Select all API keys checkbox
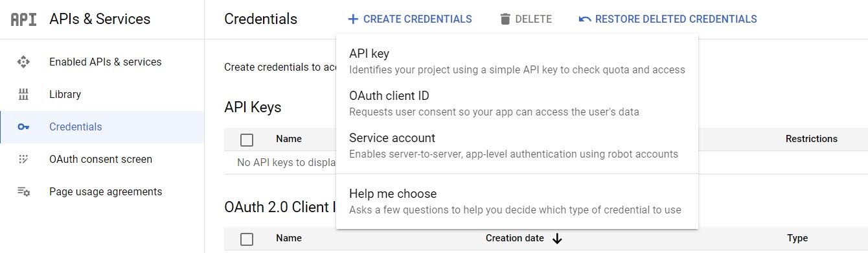This screenshot has height=253, width=868. coord(246,139)
